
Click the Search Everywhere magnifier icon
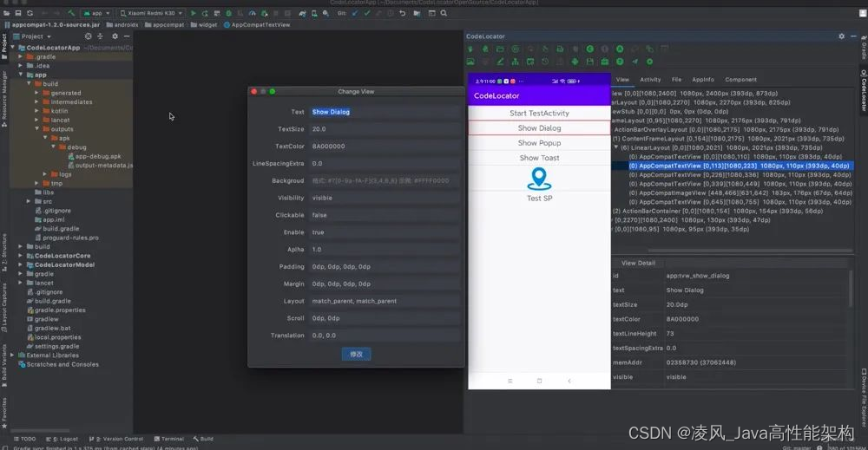click(x=444, y=13)
